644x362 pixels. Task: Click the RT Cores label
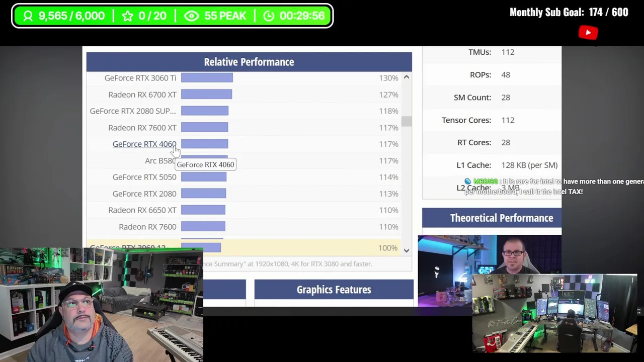pos(474,143)
